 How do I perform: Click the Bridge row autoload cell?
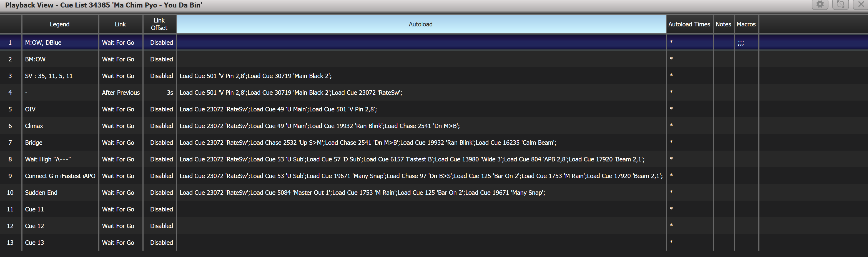[x=421, y=143]
